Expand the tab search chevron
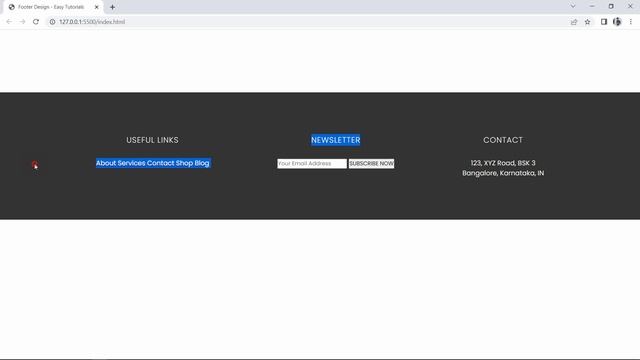This screenshot has height=360, width=640. click(573, 6)
